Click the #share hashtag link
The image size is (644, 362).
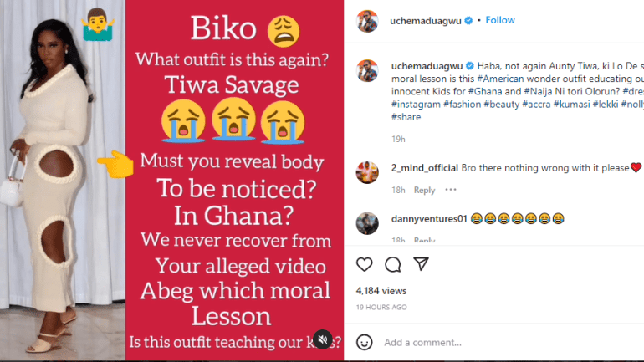tap(406, 117)
